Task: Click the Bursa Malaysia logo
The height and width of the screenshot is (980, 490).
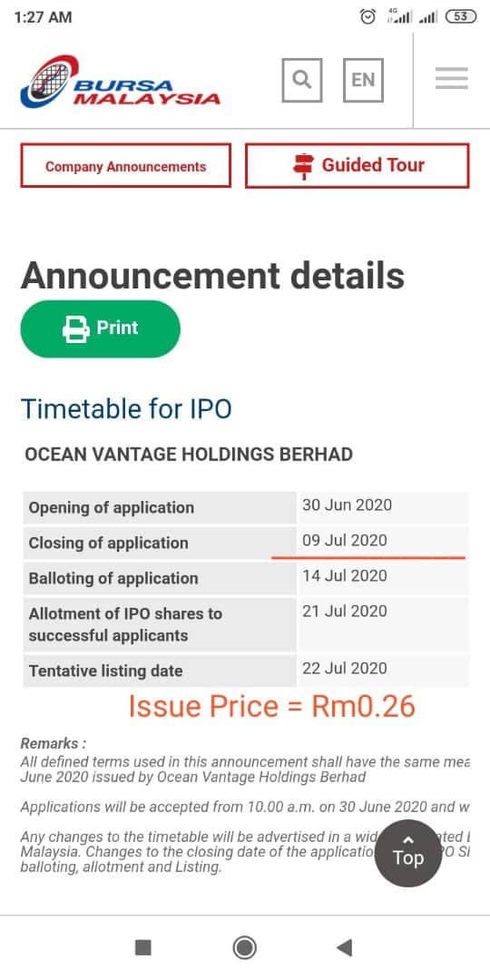Action: [120, 82]
